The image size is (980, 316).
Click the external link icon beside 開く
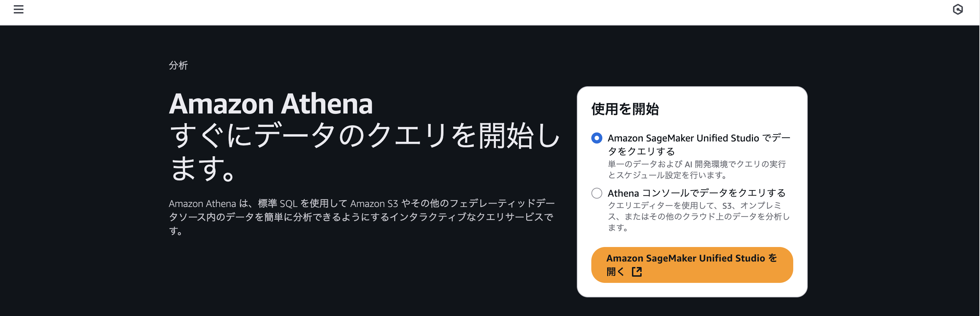(636, 271)
